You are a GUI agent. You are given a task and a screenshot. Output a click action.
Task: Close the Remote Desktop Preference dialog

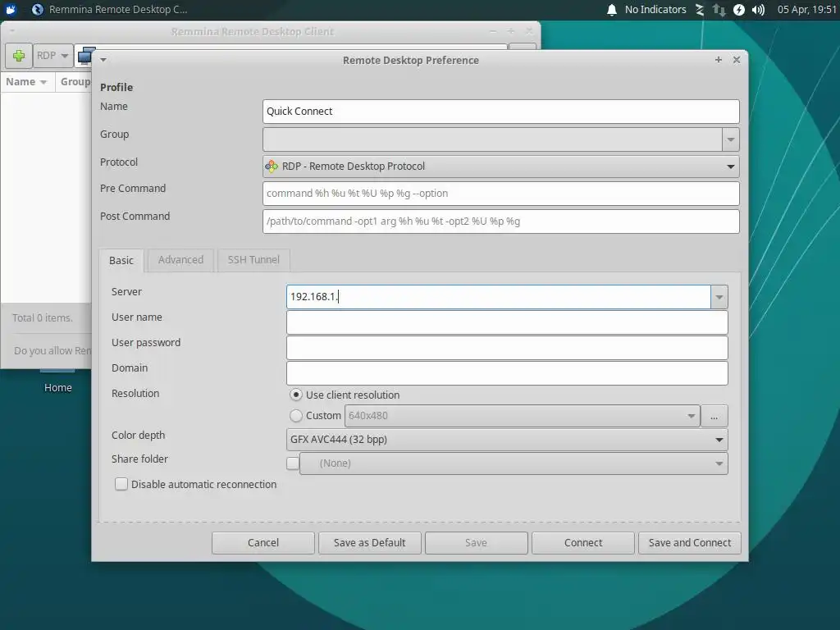coord(737,59)
